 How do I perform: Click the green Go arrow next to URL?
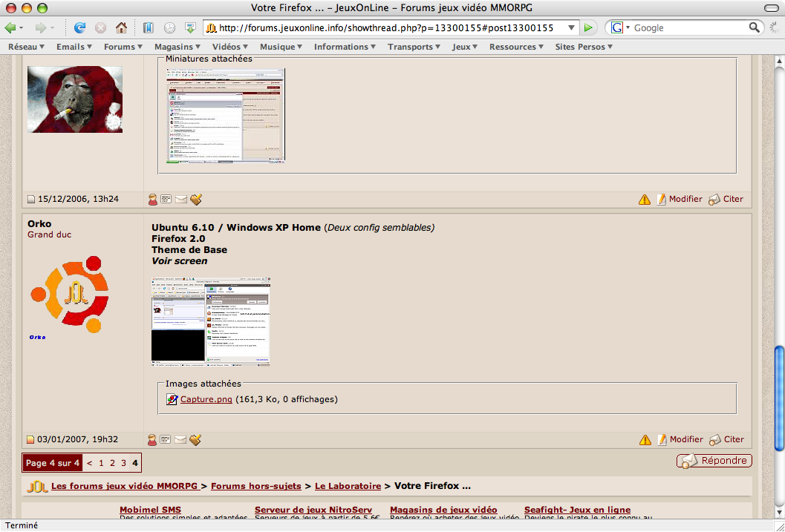(588, 27)
